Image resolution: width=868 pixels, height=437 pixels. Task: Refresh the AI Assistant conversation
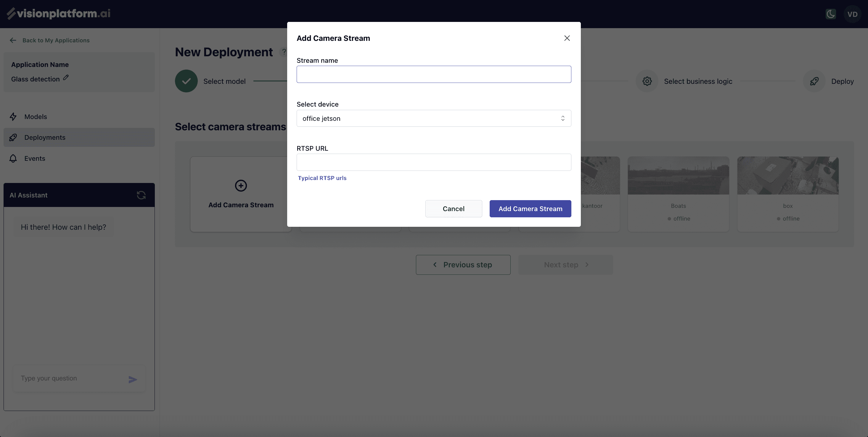point(141,195)
